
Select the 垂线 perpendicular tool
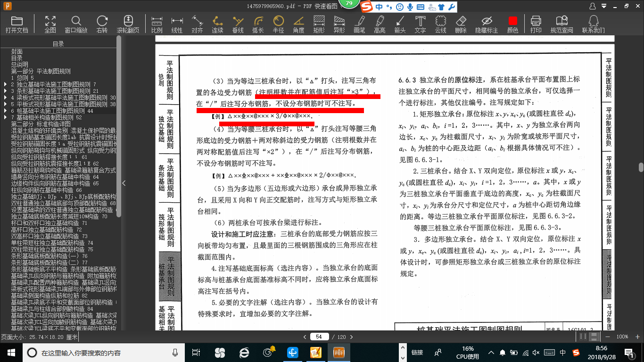point(238,25)
